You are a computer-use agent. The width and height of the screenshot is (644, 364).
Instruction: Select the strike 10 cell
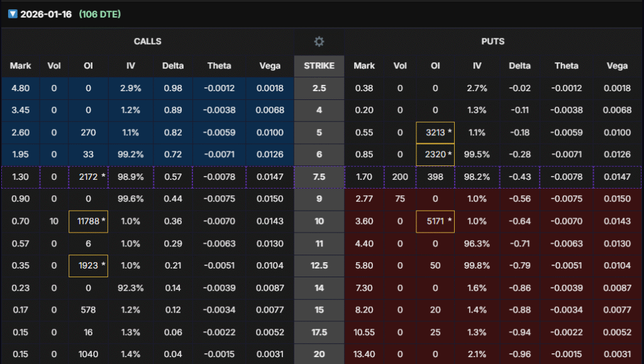(x=319, y=221)
